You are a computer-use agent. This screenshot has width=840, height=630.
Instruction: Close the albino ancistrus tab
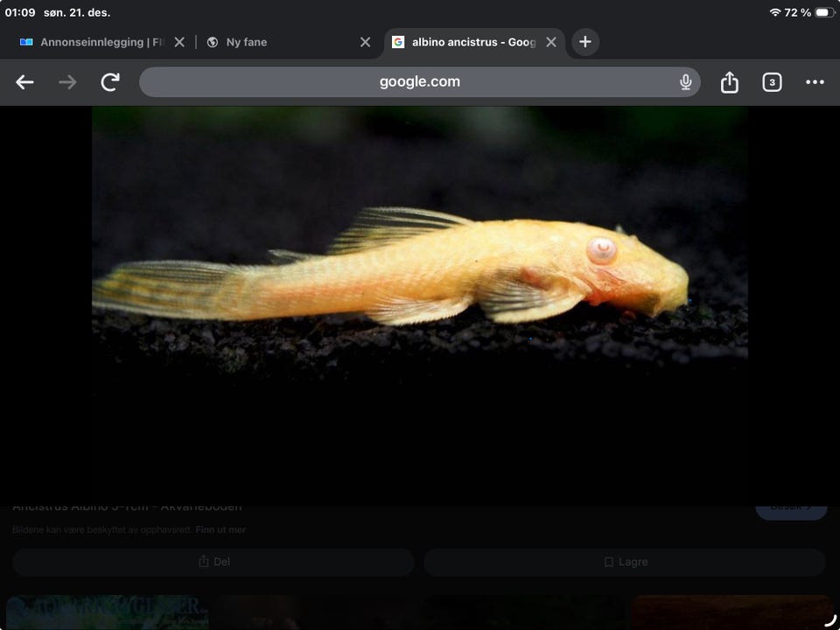click(551, 42)
